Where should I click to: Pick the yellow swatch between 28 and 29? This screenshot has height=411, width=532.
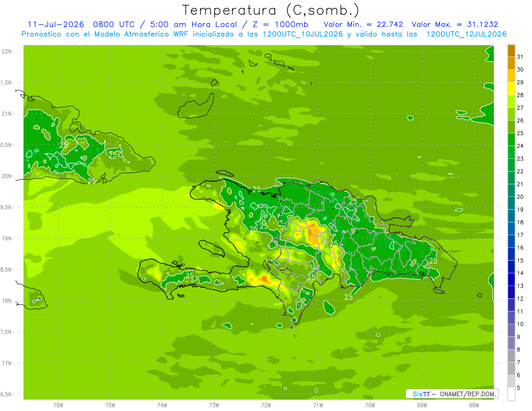(511, 89)
